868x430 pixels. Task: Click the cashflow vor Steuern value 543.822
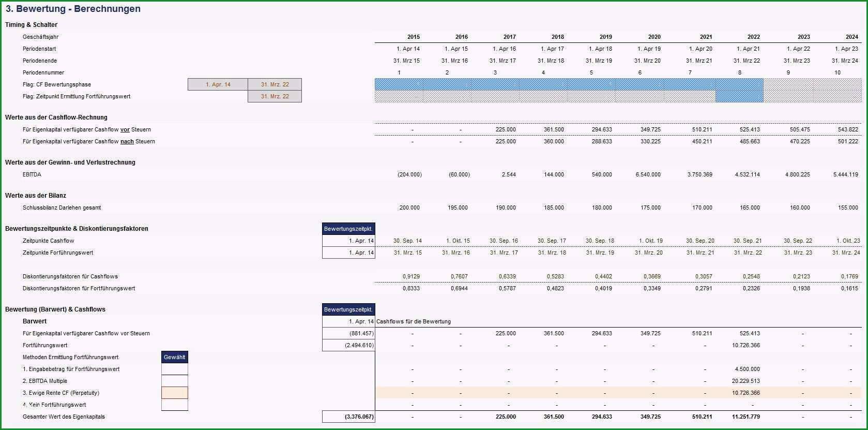[x=848, y=129]
